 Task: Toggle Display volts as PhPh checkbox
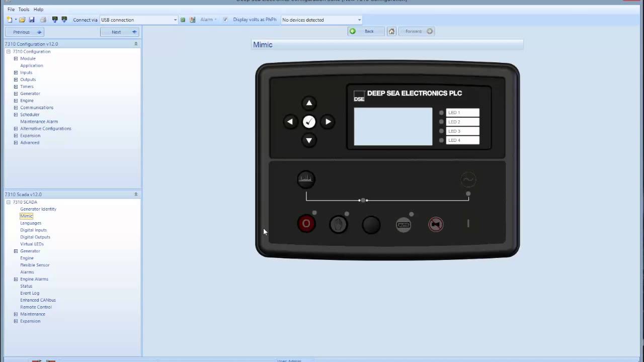225,20
